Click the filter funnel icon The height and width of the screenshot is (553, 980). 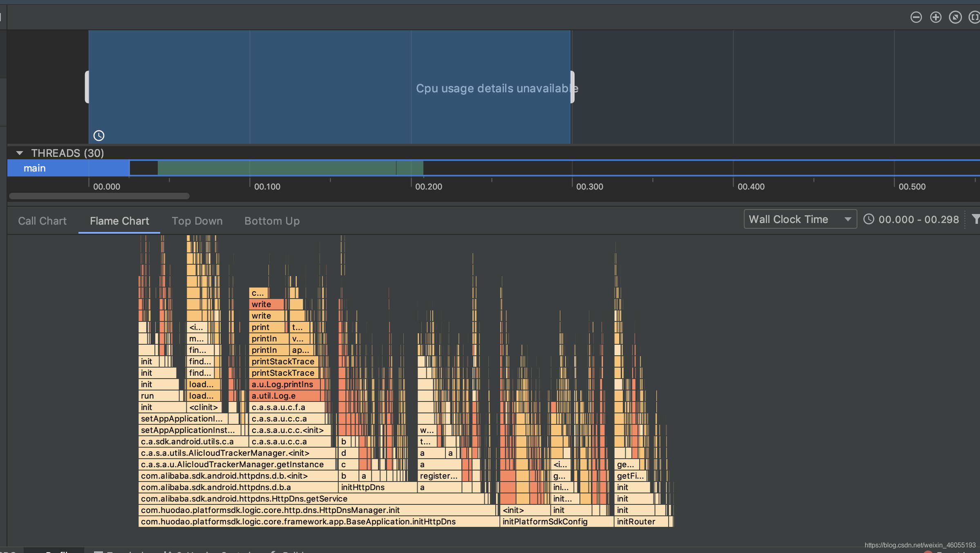coord(976,219)
